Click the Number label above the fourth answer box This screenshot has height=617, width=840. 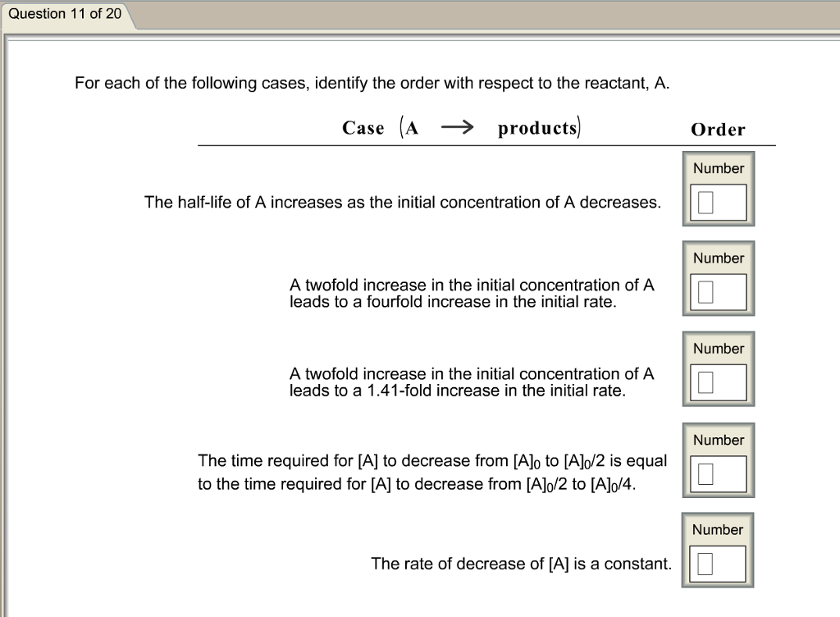(x=718, y=440)
